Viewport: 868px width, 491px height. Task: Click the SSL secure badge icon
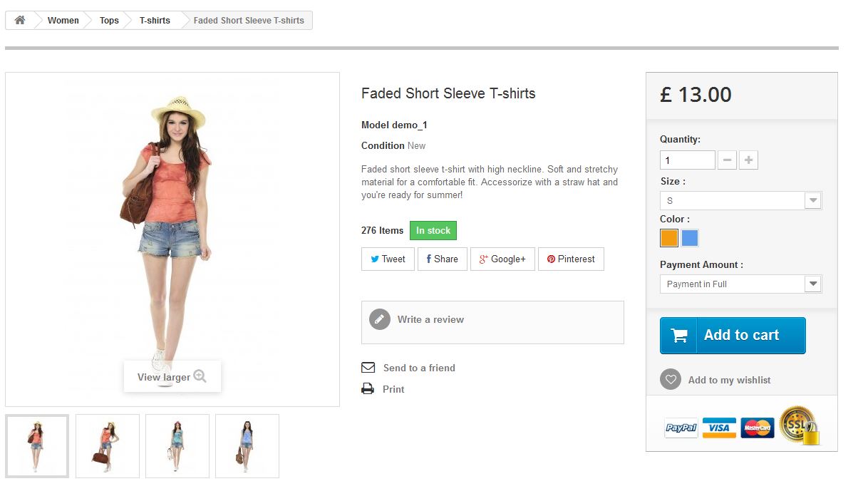(x=800, y=425)
